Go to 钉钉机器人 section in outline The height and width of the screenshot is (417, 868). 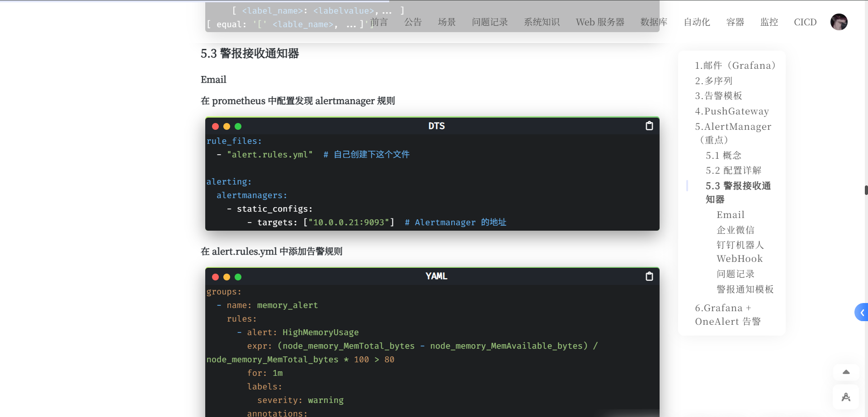(740, 245)
